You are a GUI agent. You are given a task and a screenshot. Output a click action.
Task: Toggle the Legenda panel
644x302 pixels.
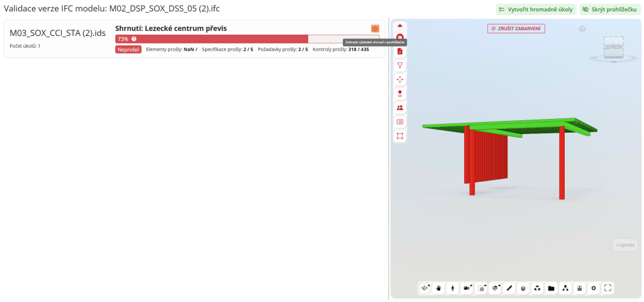(625, 245)
